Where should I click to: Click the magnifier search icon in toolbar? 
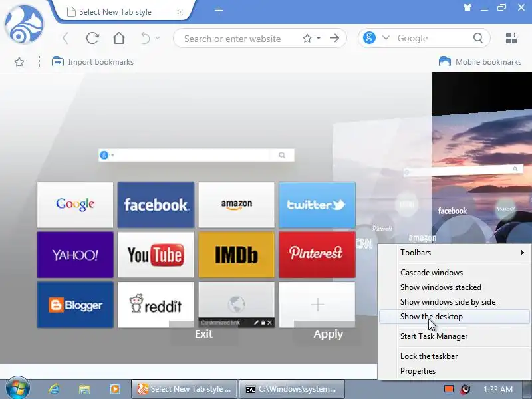(478, 38)
